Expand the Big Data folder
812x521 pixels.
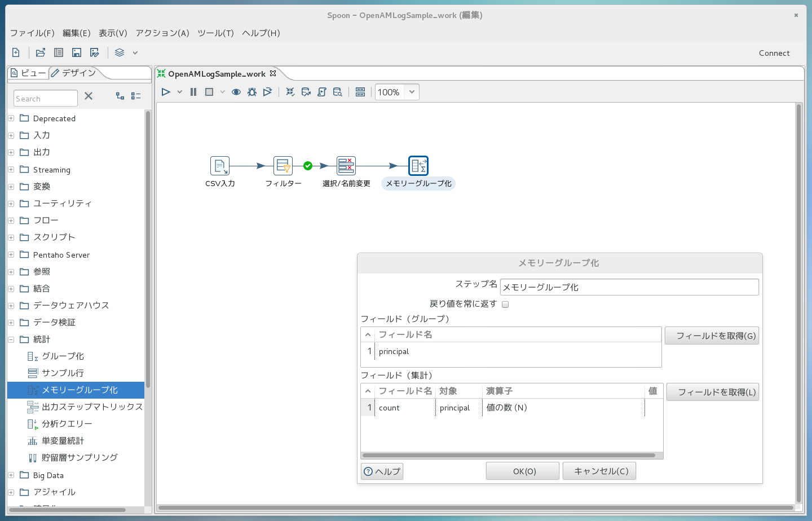[x=11, y=475]
